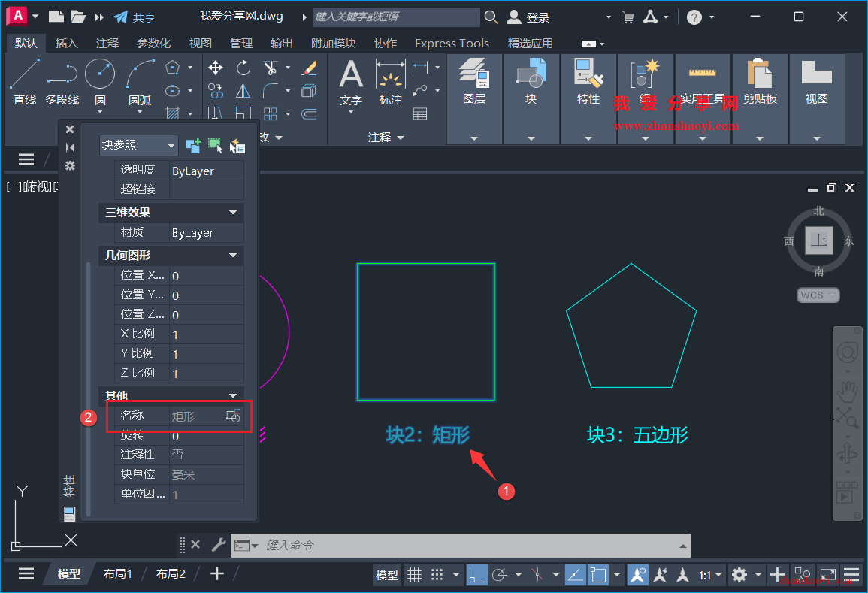Click the keyword search input field
Image resolution: width=868 pixels, height=593 pixels.
[x=396, y=17]
